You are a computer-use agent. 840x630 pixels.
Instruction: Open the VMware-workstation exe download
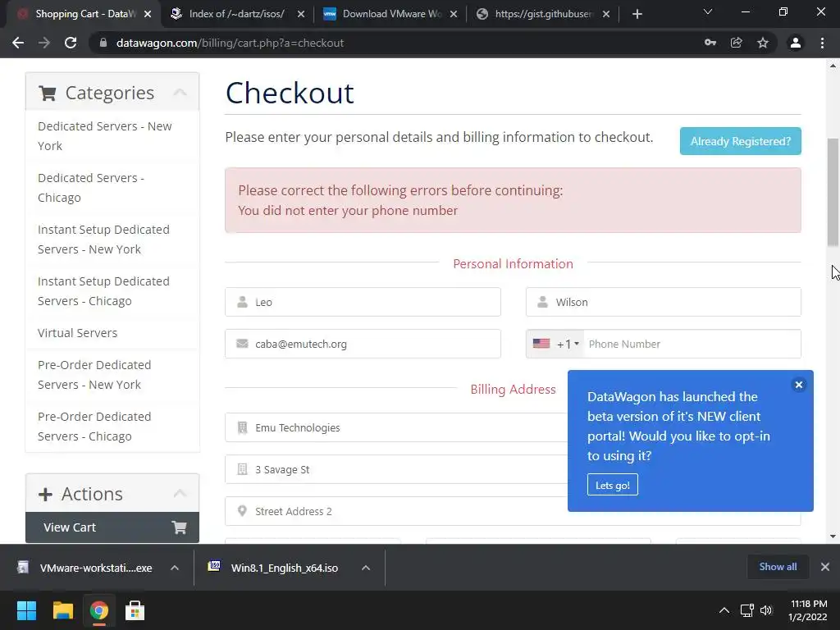(x=85, y=568)
